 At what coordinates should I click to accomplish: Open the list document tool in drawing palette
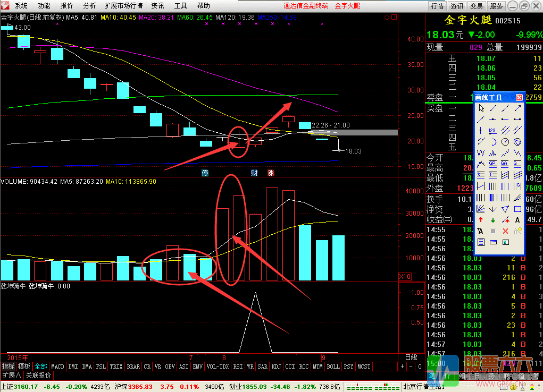tap(481, 242)
